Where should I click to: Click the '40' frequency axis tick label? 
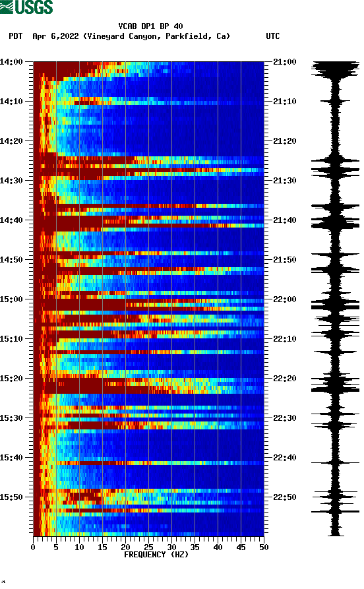[x=218, y=547]
